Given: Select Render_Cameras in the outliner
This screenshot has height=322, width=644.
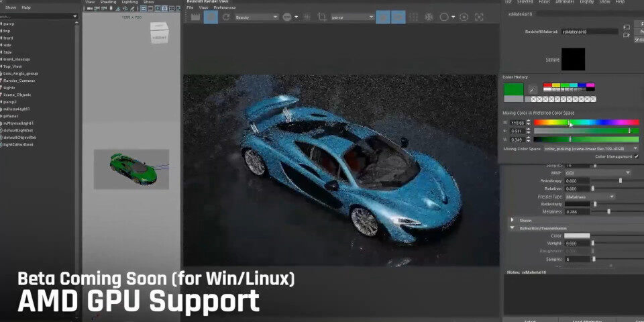Looking at the screenshot, I should coord(19,80).
